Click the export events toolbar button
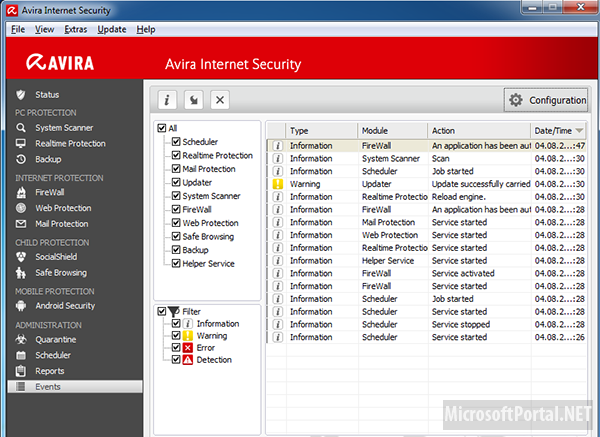600x437 pixels. tap(194, 100)
